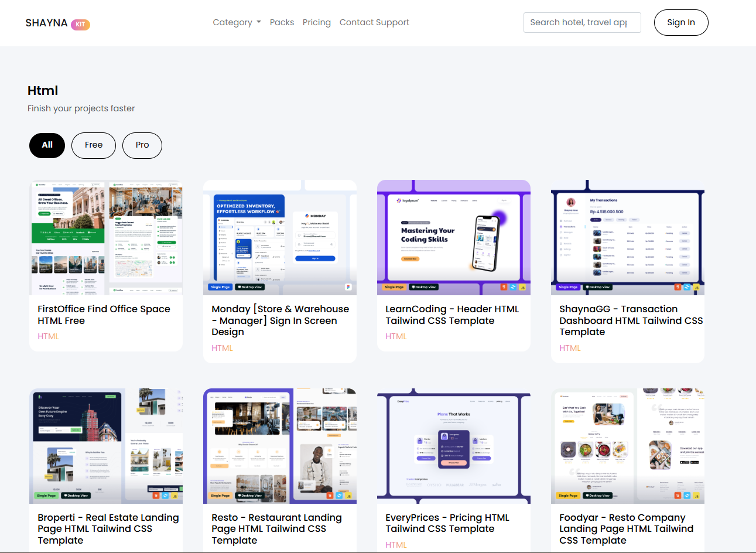Click JS icon on Broperti thumbnail
The image size is (756, 553).
click(175, 496)
